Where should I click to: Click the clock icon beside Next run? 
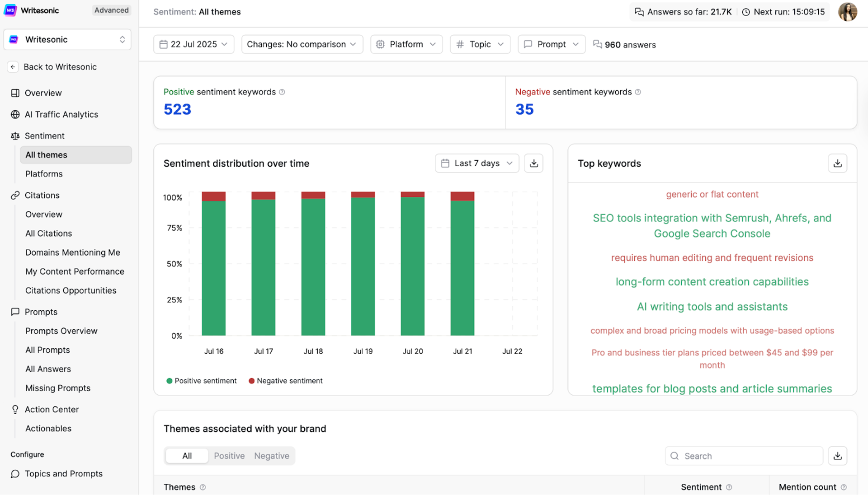(x=746, y=12)
